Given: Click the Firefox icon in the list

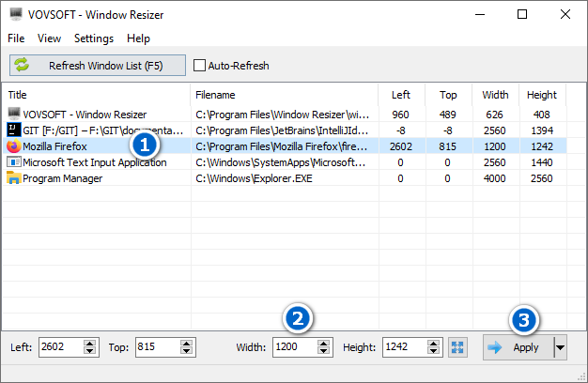Looking at the screenshot, I should 14,146.
